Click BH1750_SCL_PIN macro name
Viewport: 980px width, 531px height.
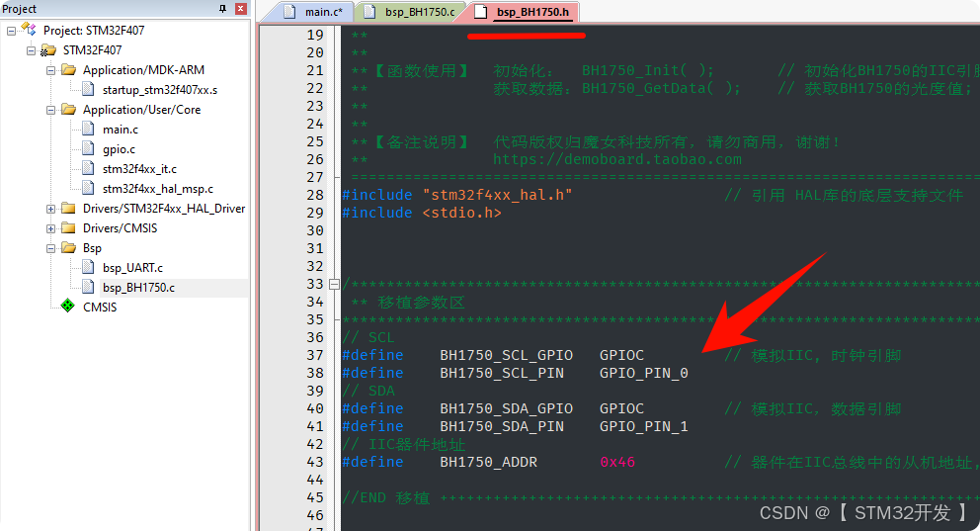501,373
